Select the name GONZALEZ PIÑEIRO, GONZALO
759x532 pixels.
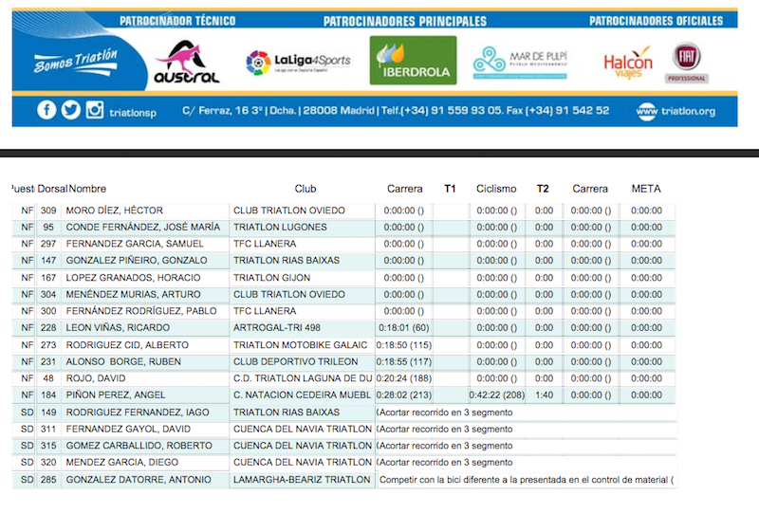(x=137, y=260)
